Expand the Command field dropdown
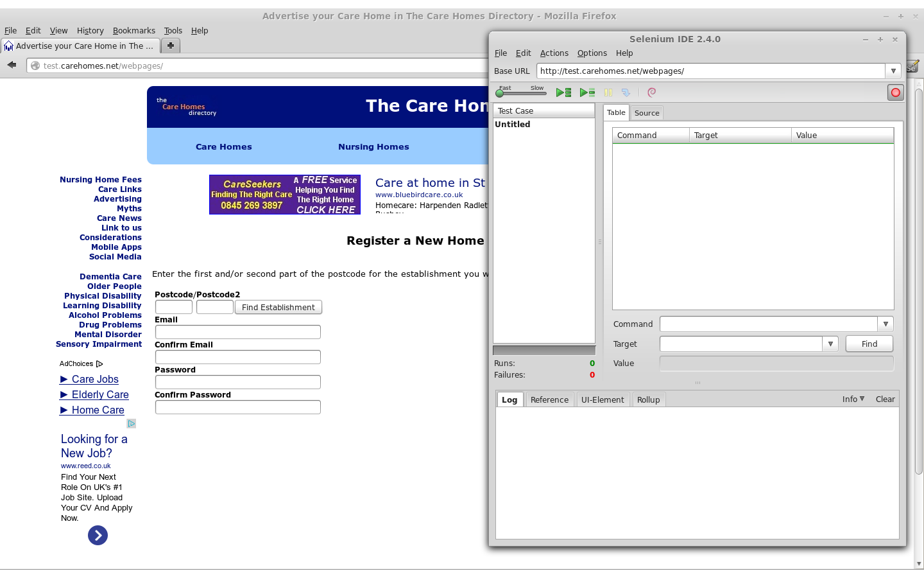The height and width of the screenshot is (578, 924). point(886,324)
